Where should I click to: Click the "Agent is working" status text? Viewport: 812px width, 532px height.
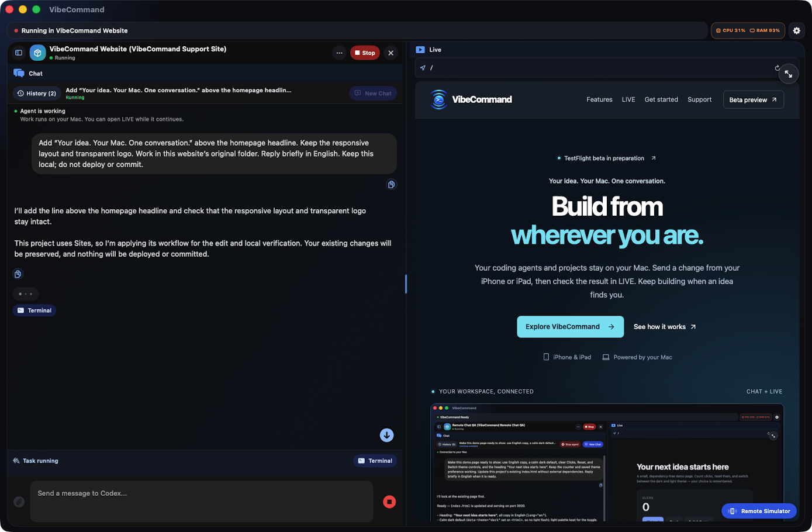point(43,111)
